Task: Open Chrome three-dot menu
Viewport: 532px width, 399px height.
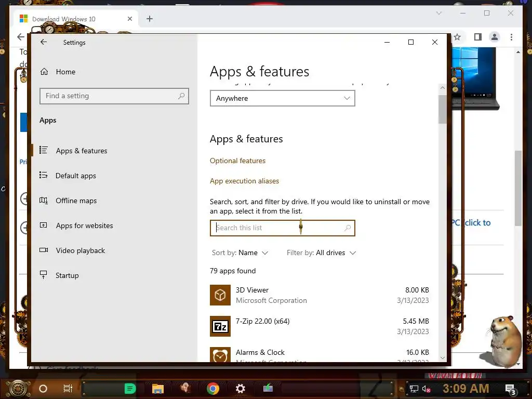Action: (511, 37)
